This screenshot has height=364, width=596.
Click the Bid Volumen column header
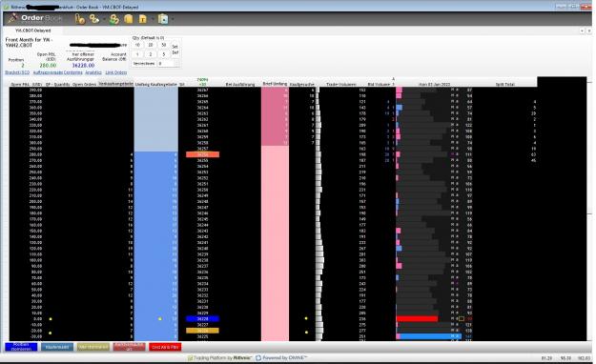pos(379,85)
